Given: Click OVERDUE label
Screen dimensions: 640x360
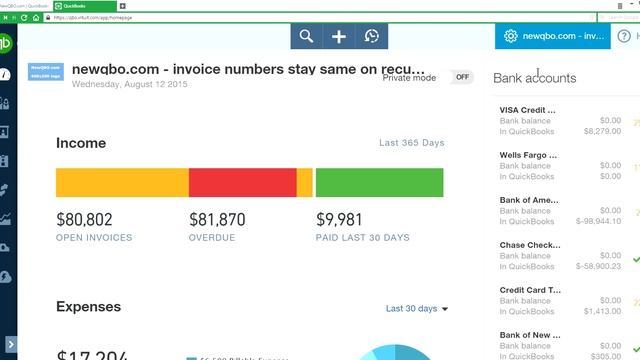Looking at the screenshot, I should [212, 238].
